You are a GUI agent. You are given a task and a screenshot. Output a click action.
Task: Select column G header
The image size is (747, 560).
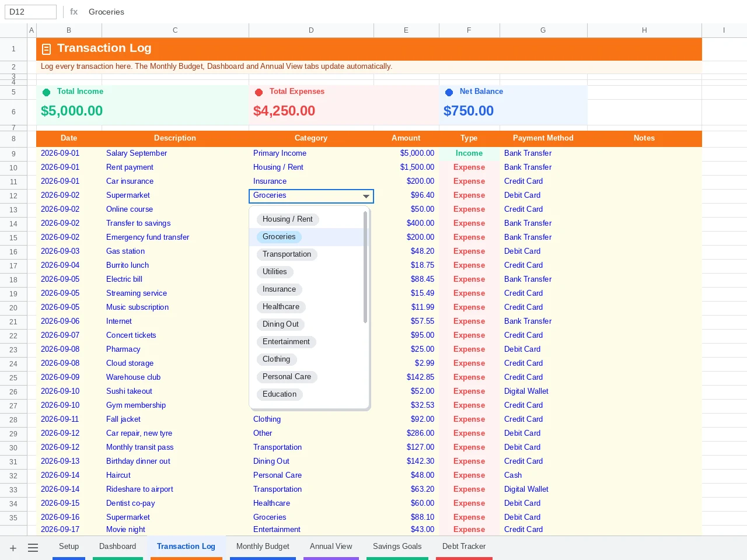click(543, 30)
